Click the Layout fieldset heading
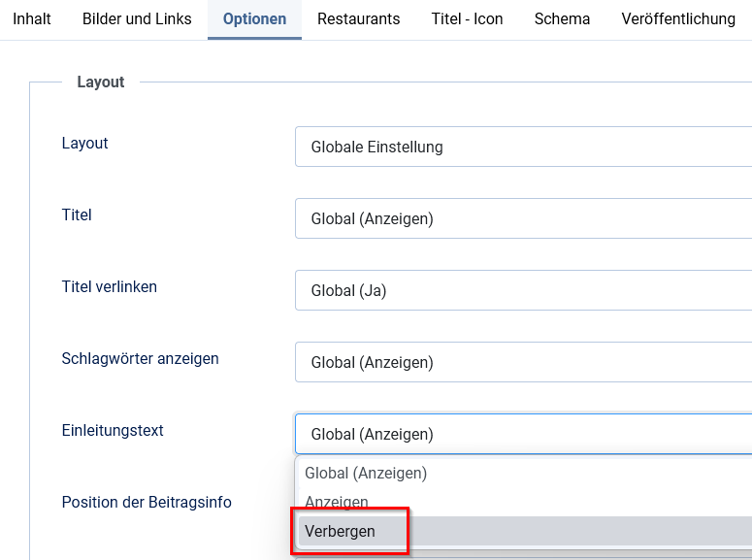This screenshot has width=752, height=560. pyautogui.click(x=101, y=82)
